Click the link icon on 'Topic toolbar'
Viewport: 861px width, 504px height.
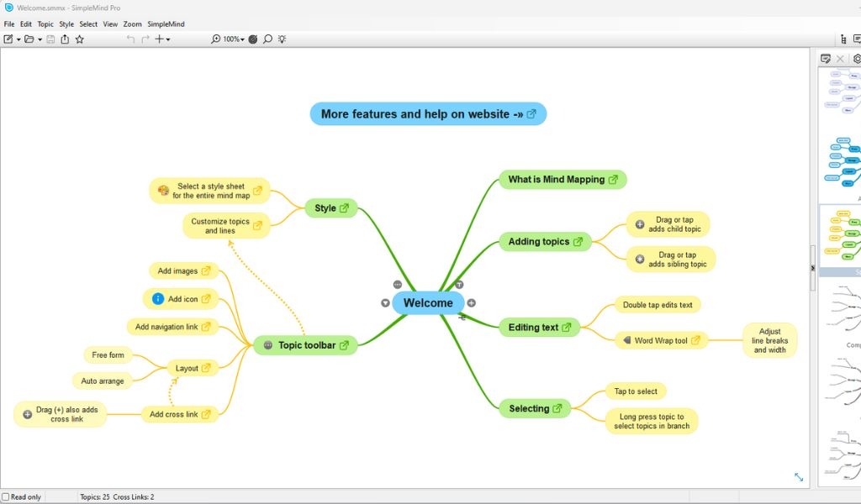pos(344,345)
